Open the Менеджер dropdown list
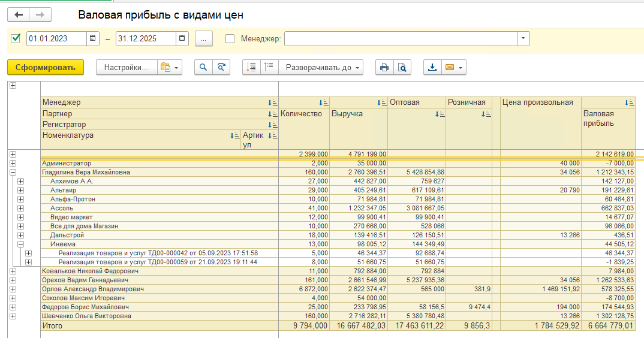644x338 pixels. [x=523, y=38]
